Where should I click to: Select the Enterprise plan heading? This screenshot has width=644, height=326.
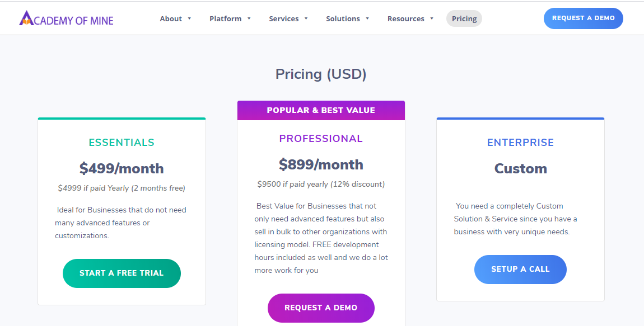[x=520, y=143]
